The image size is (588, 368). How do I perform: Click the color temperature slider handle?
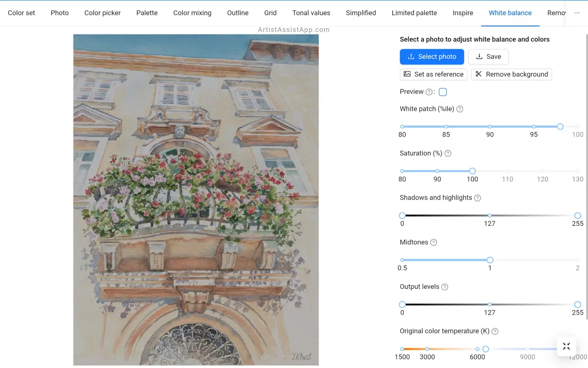pyautogui.click(x=486, y=349)
